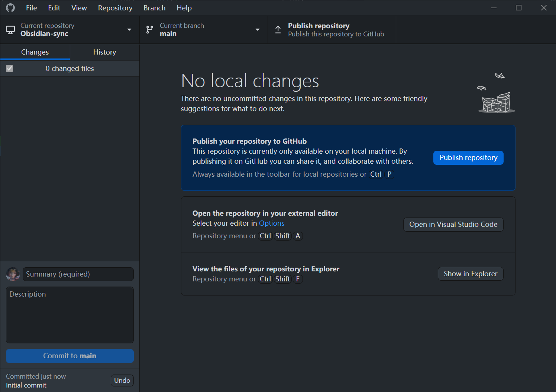Viewport: 556px width, 392px height.
Task: Open the Branch menu
Action: point(155,8)
